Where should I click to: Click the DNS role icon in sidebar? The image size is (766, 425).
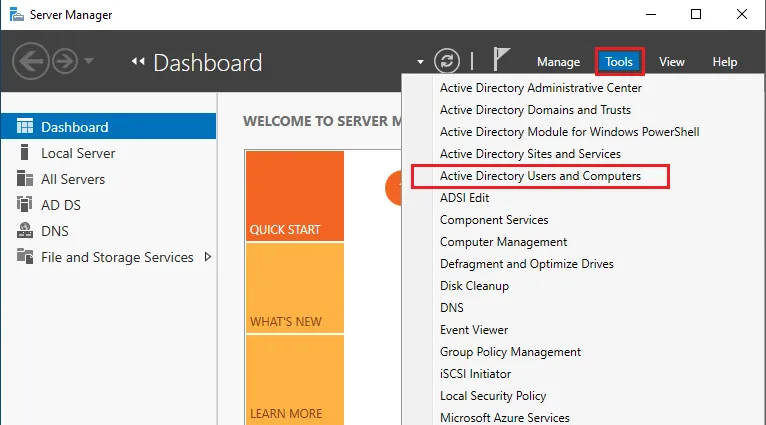point(25,230)
